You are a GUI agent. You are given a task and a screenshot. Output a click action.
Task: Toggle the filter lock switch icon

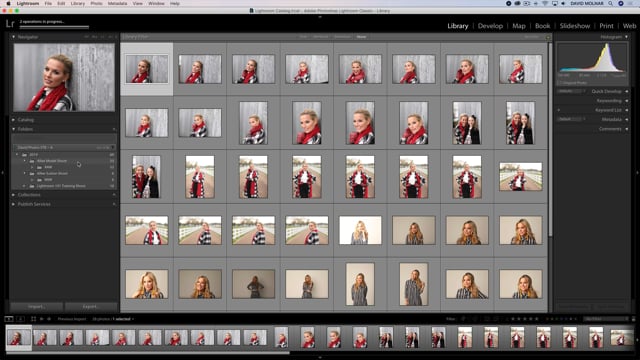(633, 319)
